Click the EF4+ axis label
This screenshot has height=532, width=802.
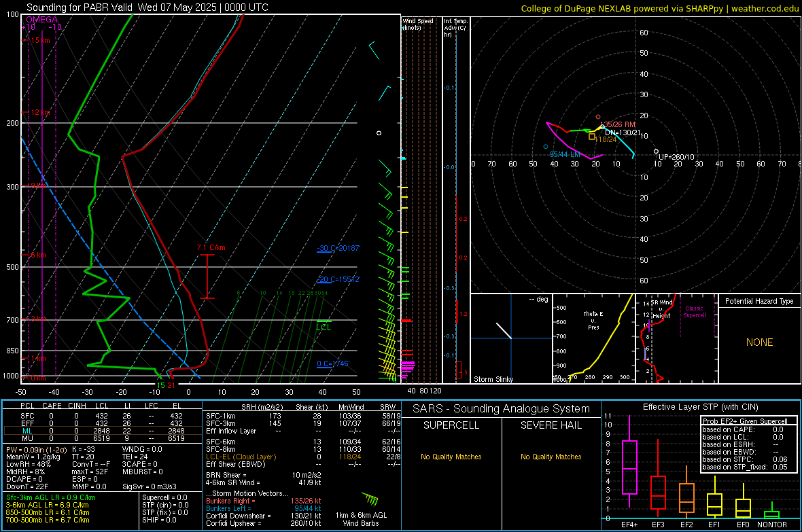coord(629,525)
